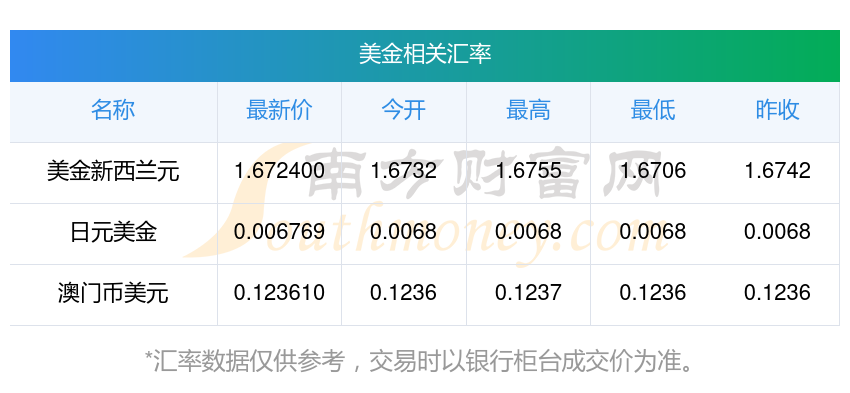Click latest price 1.672400

(279, 171)
